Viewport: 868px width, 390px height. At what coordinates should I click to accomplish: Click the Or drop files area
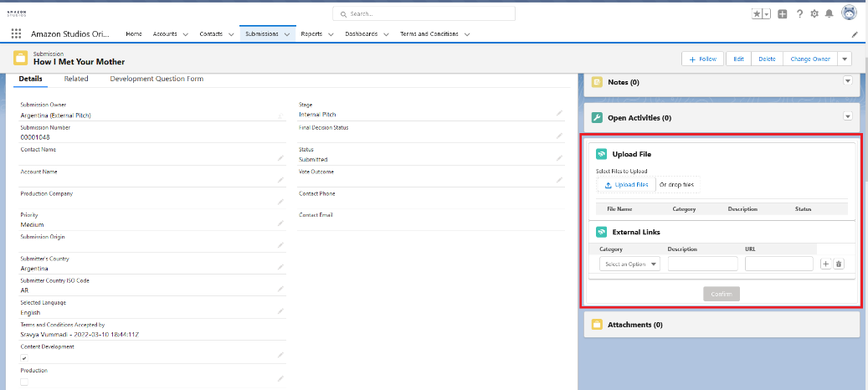pos(676,185)
